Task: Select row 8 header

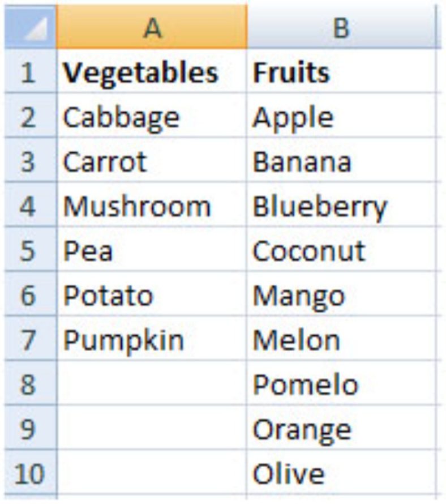Action: point(31,383)
